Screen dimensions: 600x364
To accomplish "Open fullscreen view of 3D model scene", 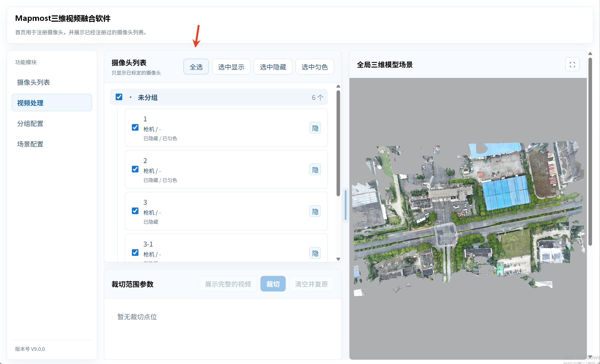I will (572, 65).
